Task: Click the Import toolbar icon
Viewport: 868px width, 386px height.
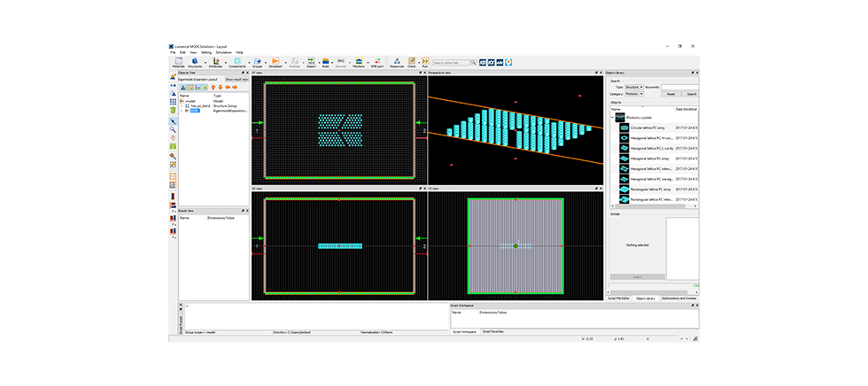Action: (x=311, y=61)
